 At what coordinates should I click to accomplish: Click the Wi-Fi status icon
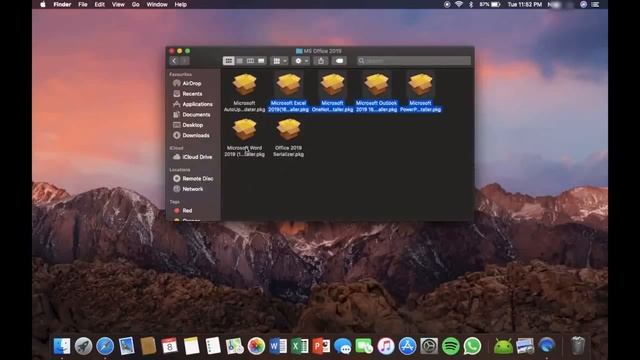[459, 4]
